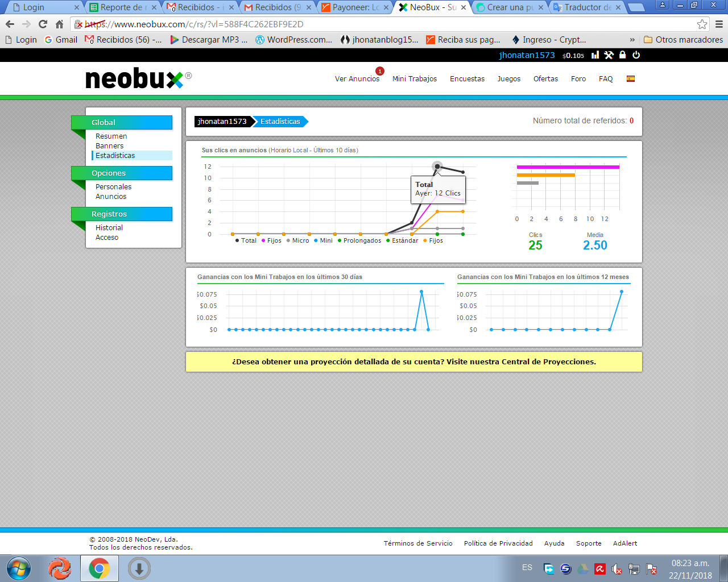Switch to the Payoneer browser tab

click(x=355, y=7)
